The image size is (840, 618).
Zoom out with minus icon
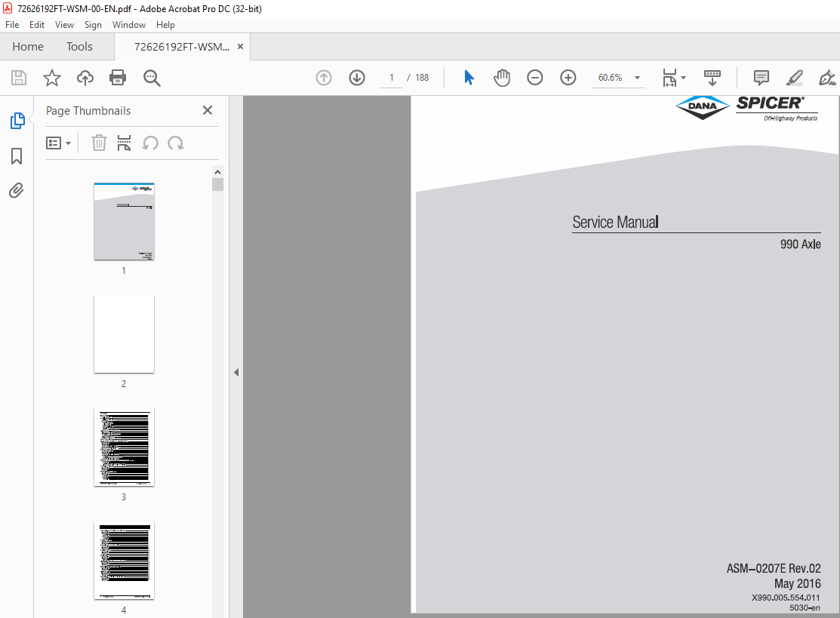coord(534,78)
